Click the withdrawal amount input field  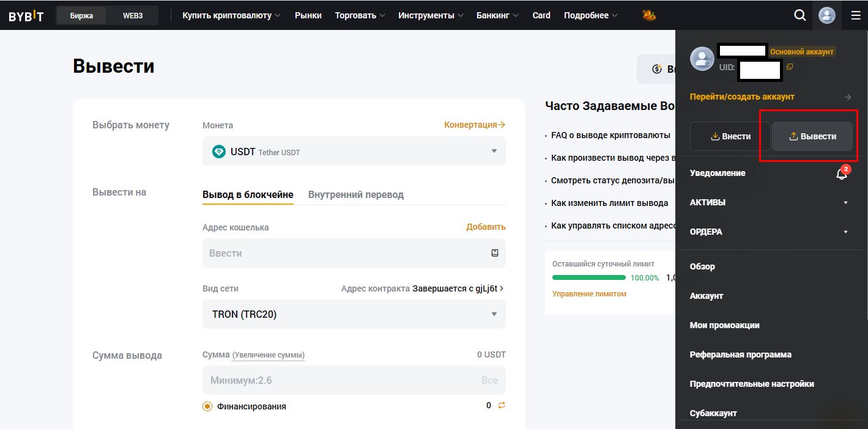click(x=354, y=380)
